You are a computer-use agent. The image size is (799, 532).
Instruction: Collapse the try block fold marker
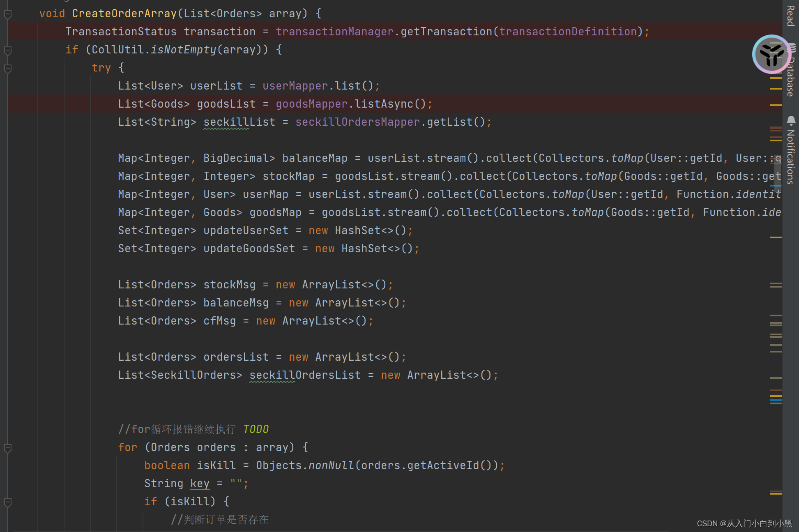pyautogui.click(x=7, y=69)
